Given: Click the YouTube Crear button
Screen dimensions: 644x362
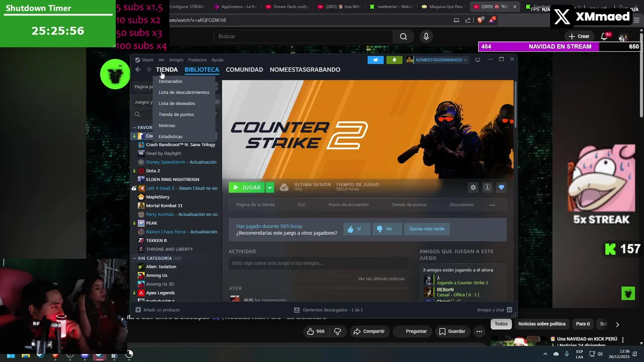Looking at the screenshot, I should pos(579,36).
